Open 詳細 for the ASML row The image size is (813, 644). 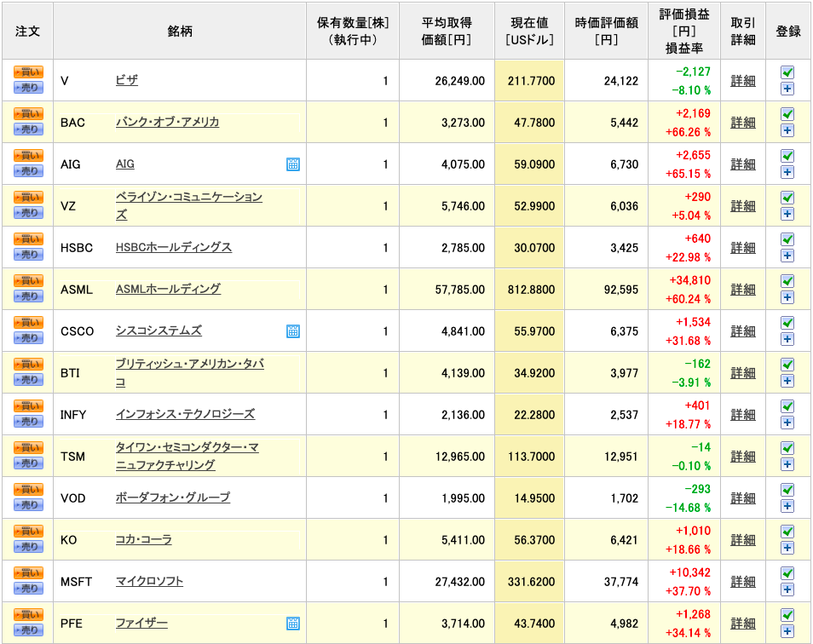point(743,290)
